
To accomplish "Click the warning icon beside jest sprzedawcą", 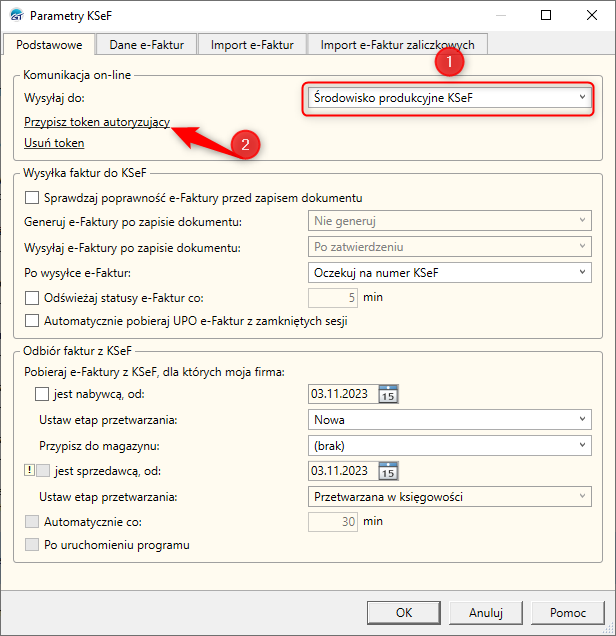I will coord(28,470).
